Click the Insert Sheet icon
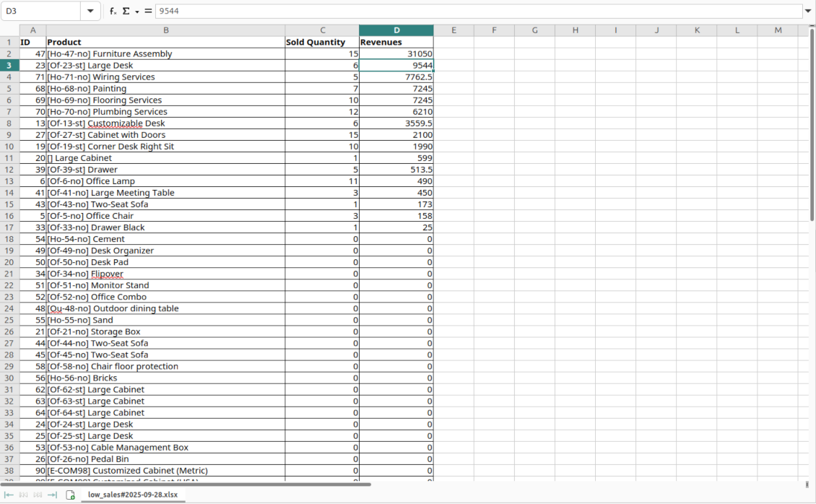Image resolution: width=816 pixels, height=504 pixels. [70, 495]
